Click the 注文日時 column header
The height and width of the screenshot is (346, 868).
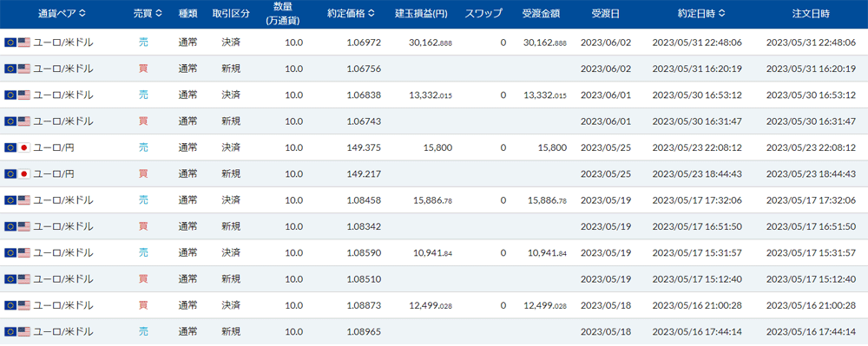[811, 14]
